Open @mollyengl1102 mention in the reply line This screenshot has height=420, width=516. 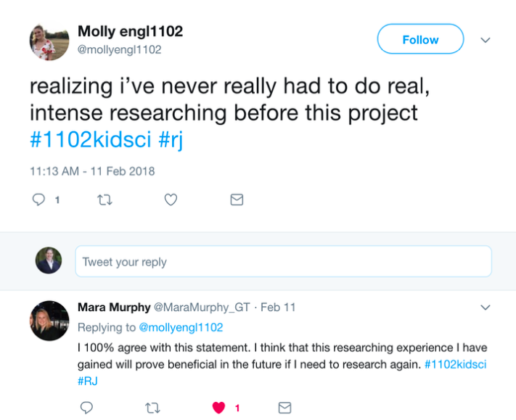[x=181, y=327]
